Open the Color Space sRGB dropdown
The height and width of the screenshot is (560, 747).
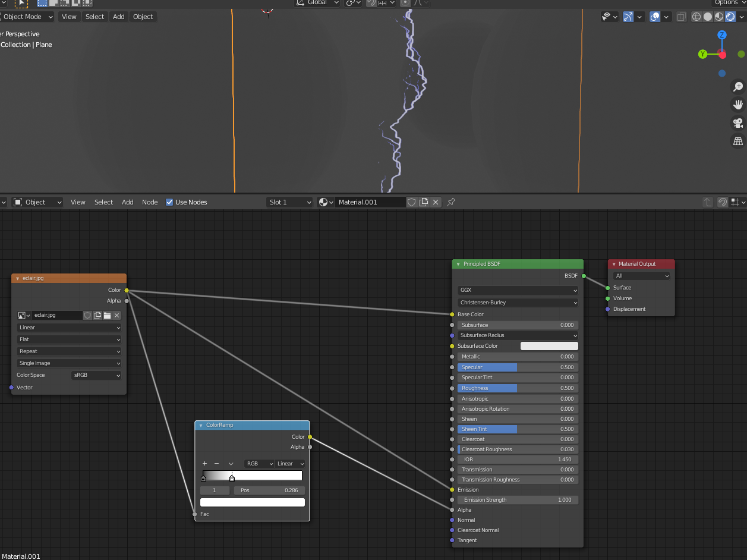pyautogui.click(x=96, y=375)
